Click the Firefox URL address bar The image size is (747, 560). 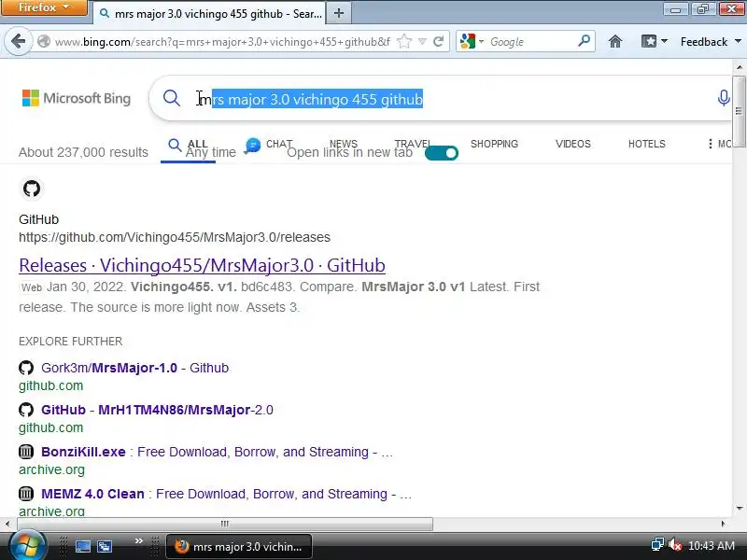(x=222, y=41)
